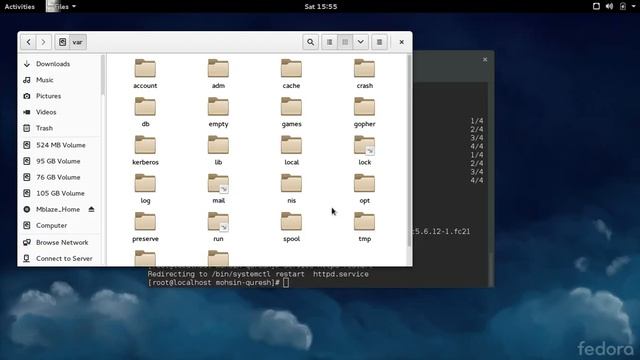Select the preserve folder icon
Viewport: 640px width, 360px height.
[x=145, y=222]
